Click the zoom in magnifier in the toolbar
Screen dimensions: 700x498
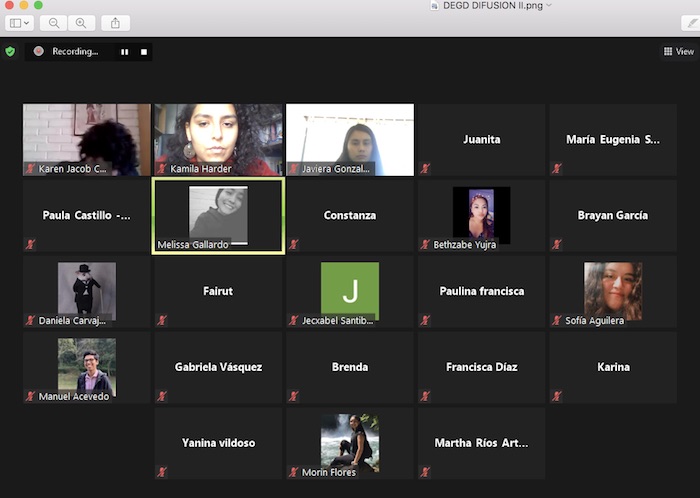point(80,22)
